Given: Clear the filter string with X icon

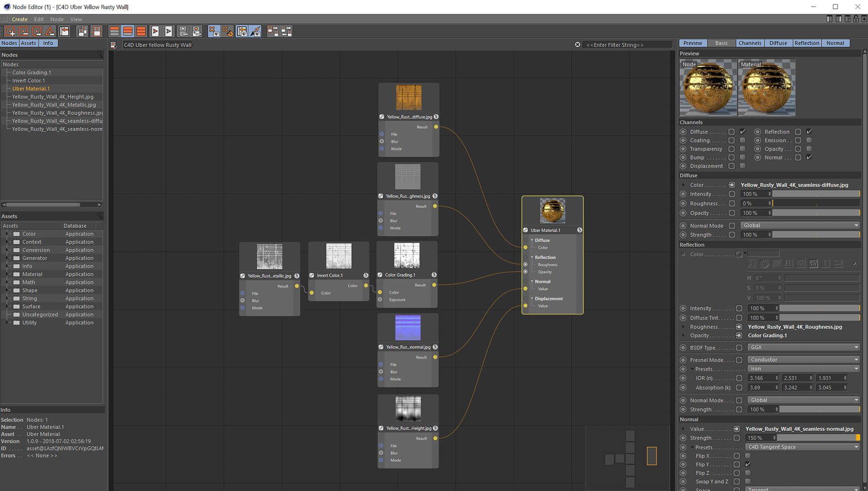Looking at the screenshot, I should pos(578,45).
